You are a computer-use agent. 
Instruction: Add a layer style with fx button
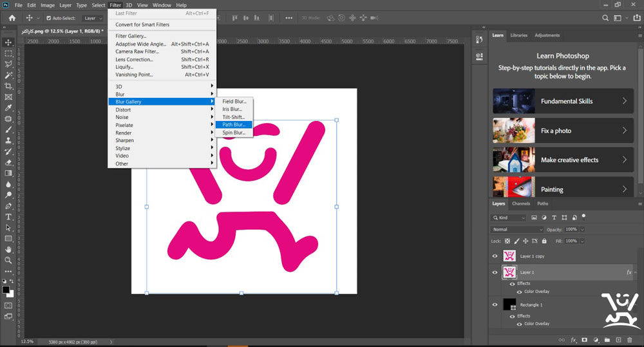pyautogui.click(x=573, y=340)
